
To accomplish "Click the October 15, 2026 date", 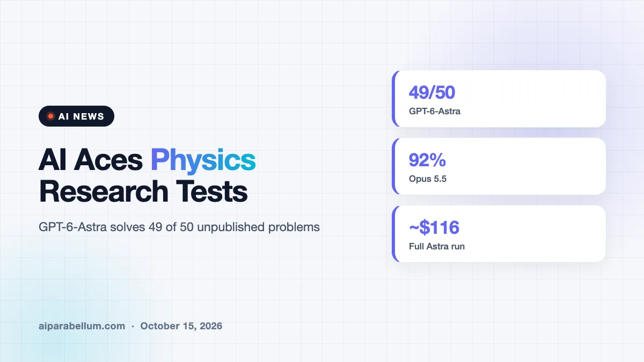I will [181, 326].
